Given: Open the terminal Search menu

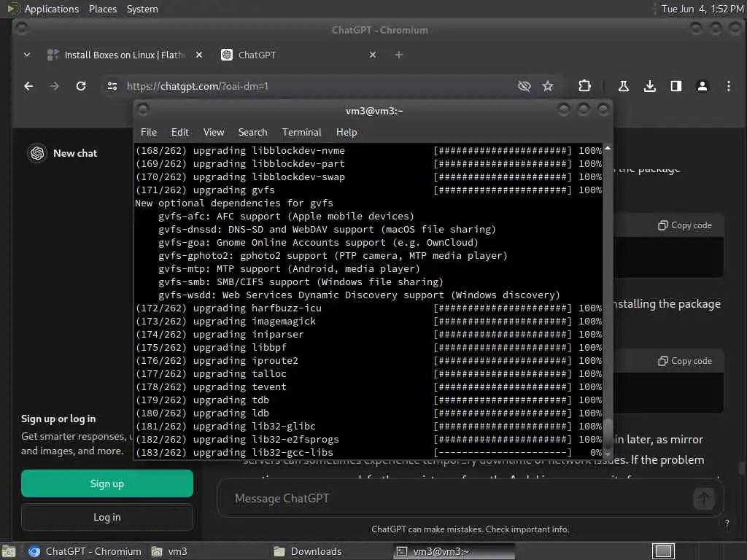Looking at the screenshot, I should (252, 133).
